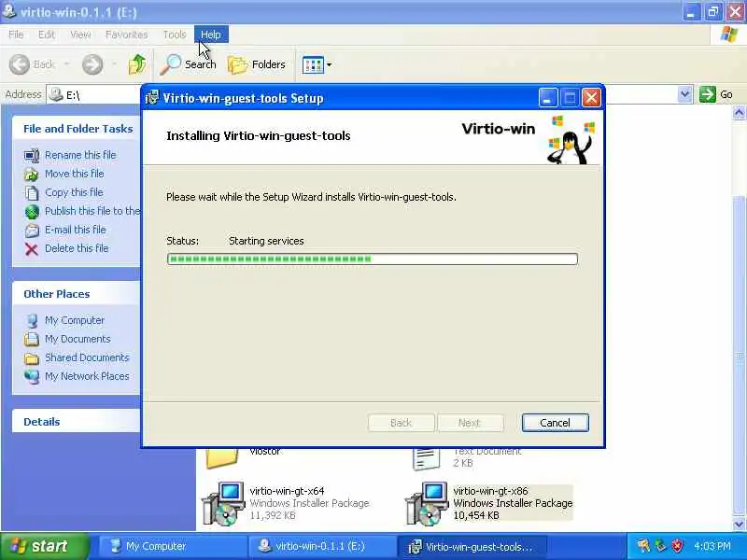The width and height of the screenshot is (747, 560).
Task: Open My Network Places link
Action: pyautogui.click(x=87, y=376)
